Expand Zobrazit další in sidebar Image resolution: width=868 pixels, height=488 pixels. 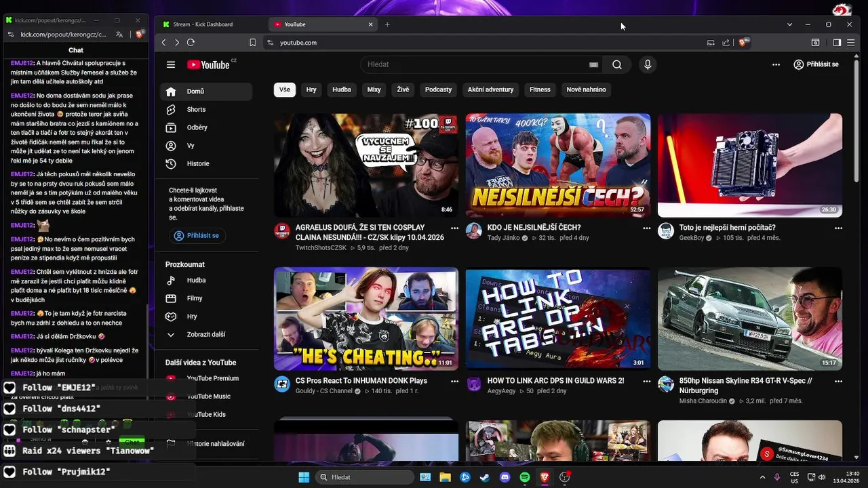tap(206, 334)
